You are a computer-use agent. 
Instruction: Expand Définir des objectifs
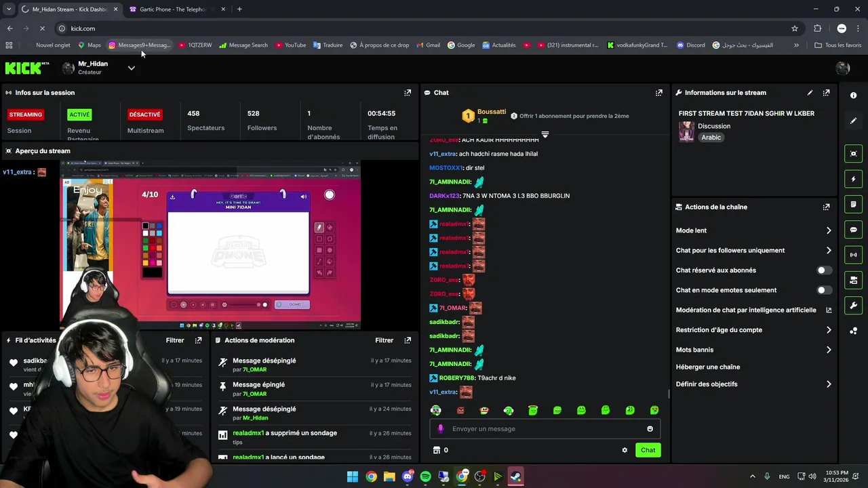(829, 384)
